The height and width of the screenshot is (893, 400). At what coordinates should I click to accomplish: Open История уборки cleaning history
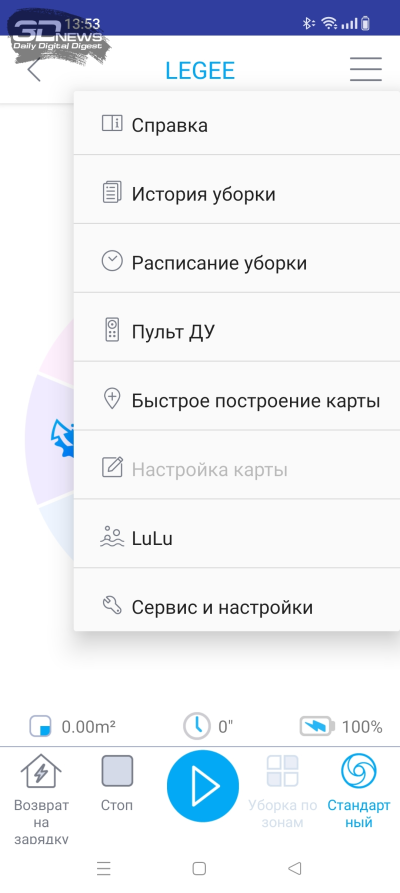click(x=236, y=194)
